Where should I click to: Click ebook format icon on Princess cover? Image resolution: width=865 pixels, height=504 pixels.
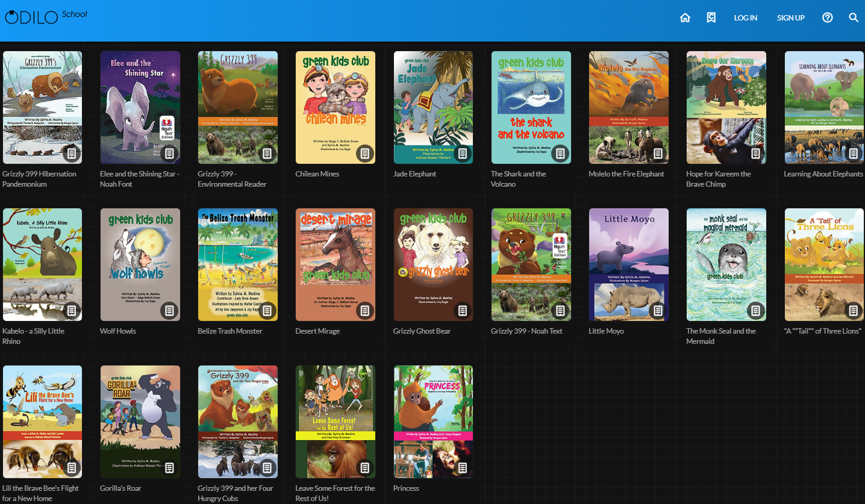[463, 468]
